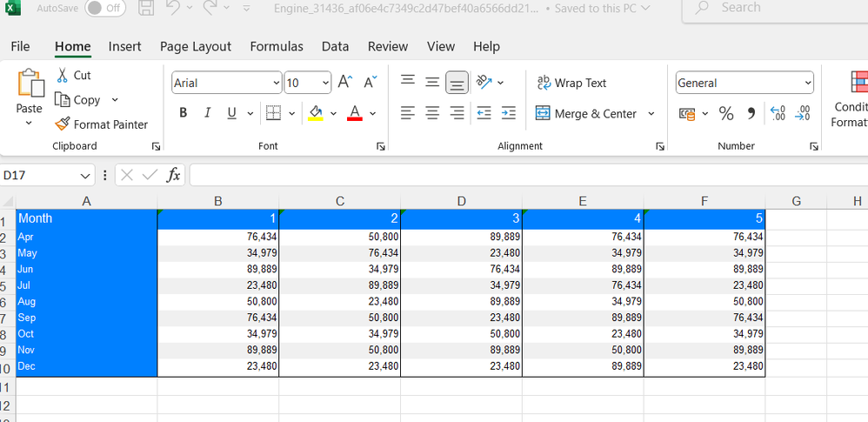Viewport: 868px width, 422px height.
Task: Toggle AutoSave switch
Action: 105,8
